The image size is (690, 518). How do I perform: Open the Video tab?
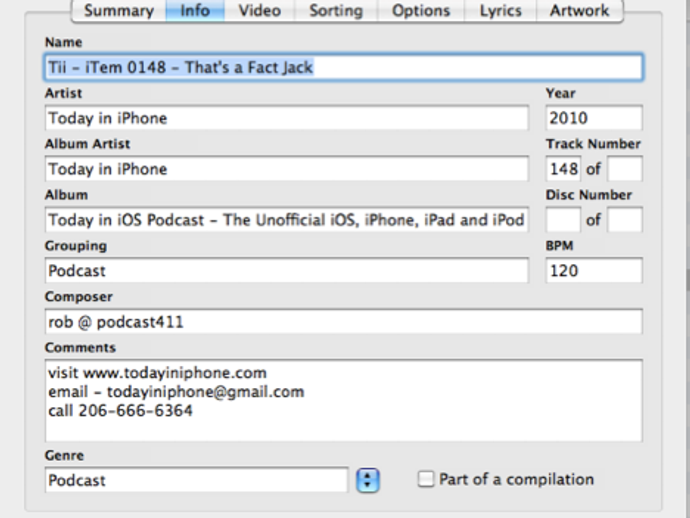[260, 11]
